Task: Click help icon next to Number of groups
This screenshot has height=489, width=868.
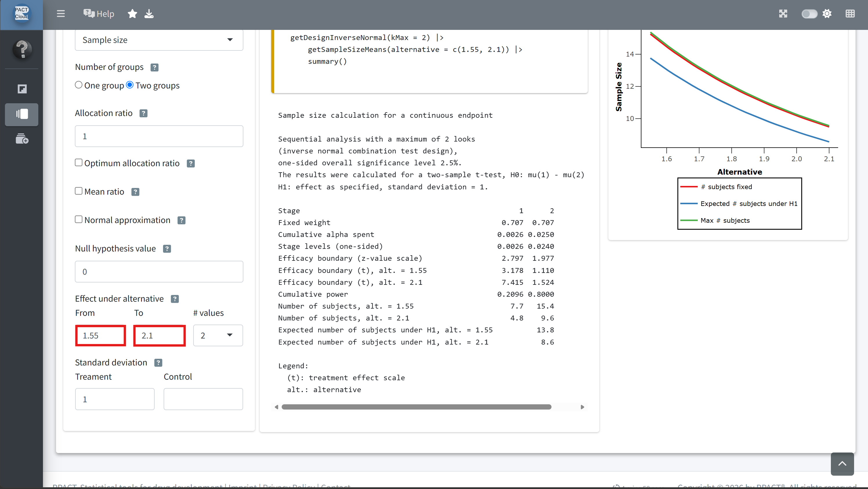Action: [154, 67]
